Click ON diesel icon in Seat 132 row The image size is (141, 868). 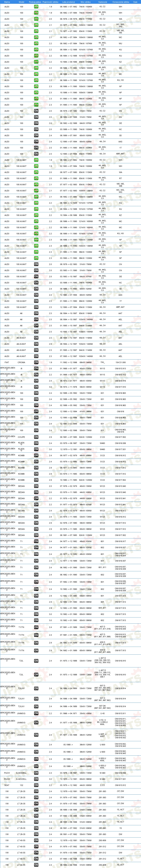click(x=36, y=785)
